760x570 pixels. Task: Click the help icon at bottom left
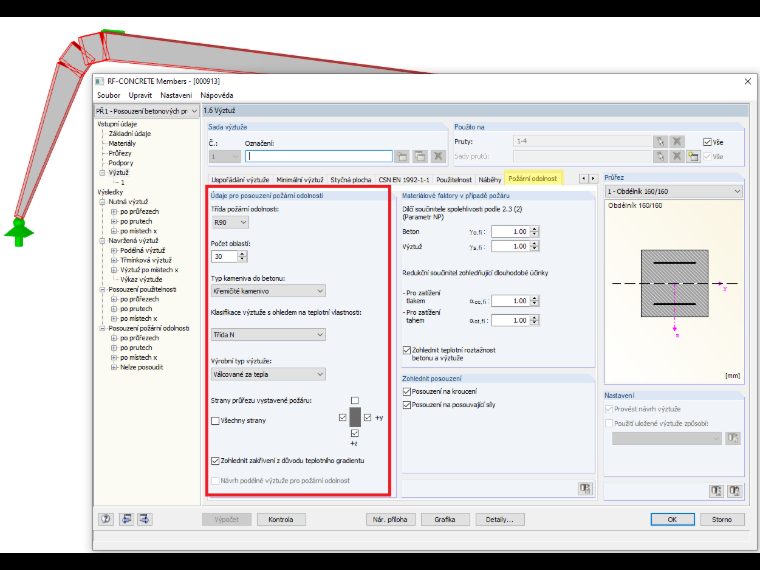[106, 519]
